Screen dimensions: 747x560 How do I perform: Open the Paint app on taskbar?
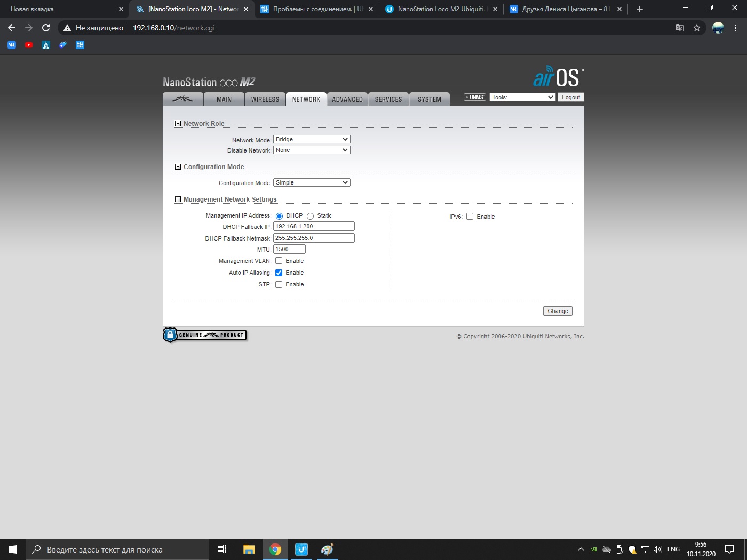coord(327,549)
